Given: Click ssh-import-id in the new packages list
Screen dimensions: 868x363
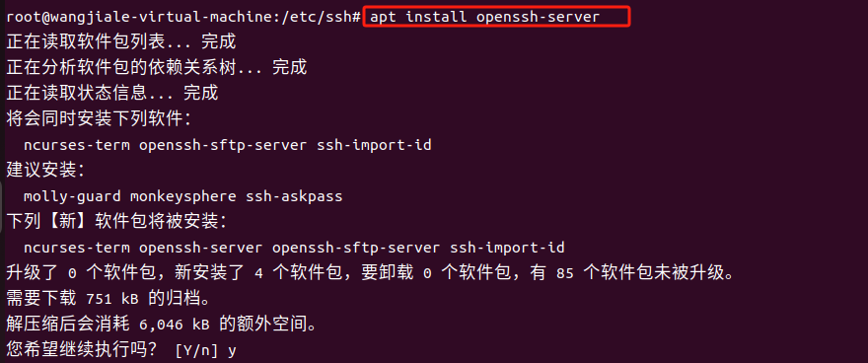Looking at the screenshot, I should tap(508, 248).
